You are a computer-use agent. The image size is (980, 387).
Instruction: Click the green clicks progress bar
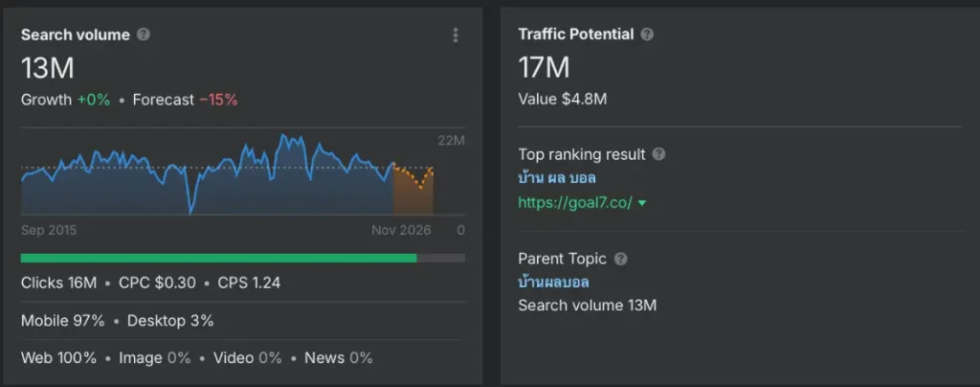click(x=218, y=258)
